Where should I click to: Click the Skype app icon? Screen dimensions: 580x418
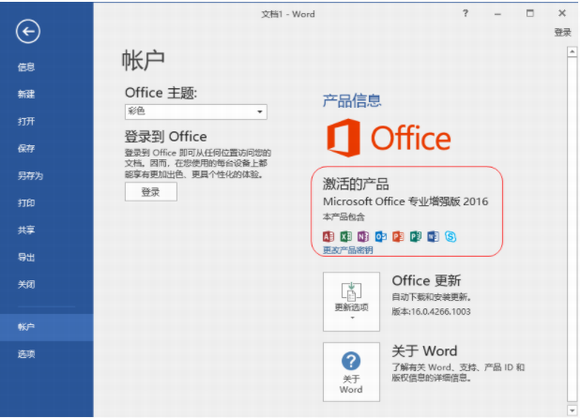[451, 236]
